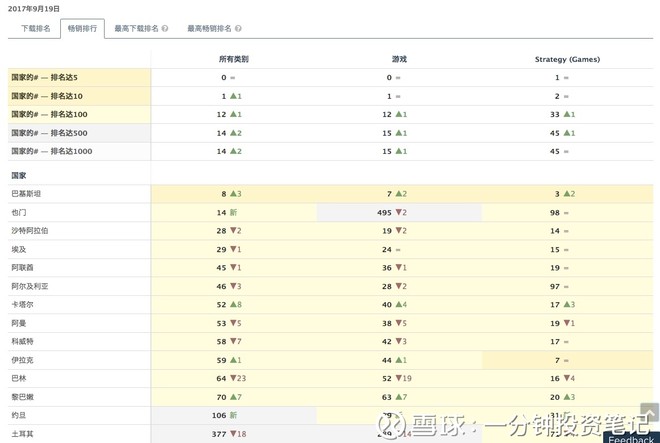
Task: Click 黎巴嫩 games rank 63
Action: tap(387, 397)
